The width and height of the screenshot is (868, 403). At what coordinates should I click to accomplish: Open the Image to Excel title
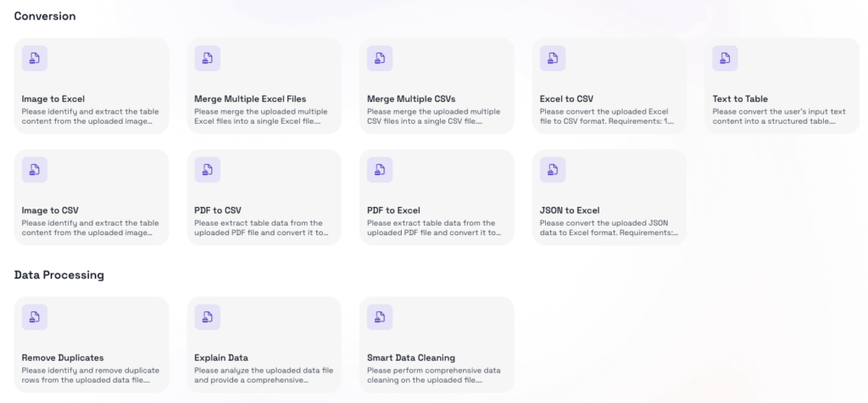pyautogui.click(x=53, y=99)
